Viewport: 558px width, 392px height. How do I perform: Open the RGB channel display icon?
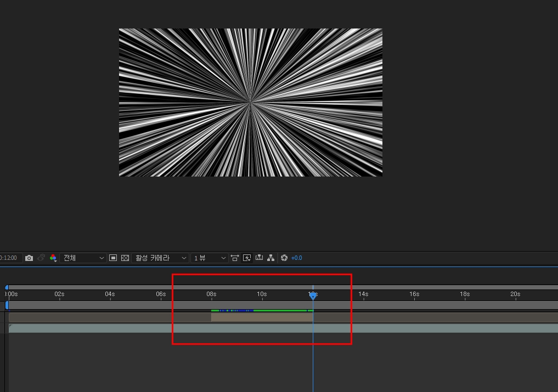(x=53, y=258)
